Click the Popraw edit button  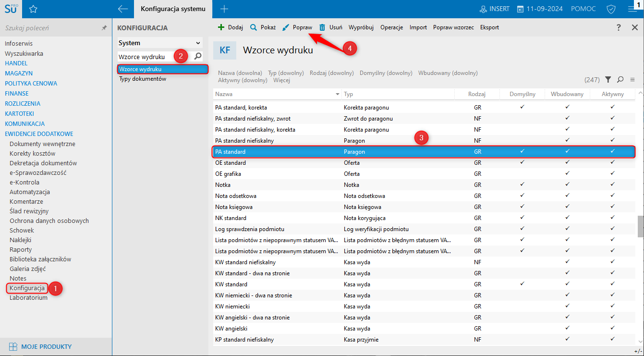[297, 27]
